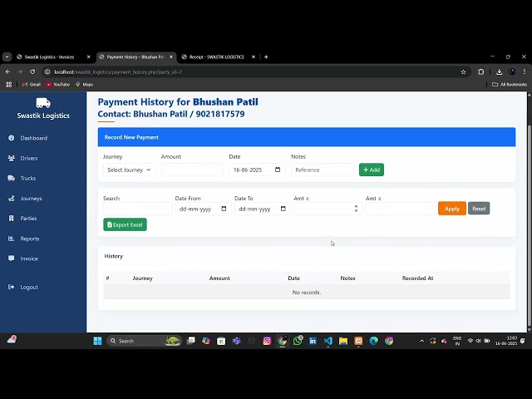The image size is (532, 399).
Task: Click the Amt ≥ stepper arrows
Action: click(x=356, y=209)
